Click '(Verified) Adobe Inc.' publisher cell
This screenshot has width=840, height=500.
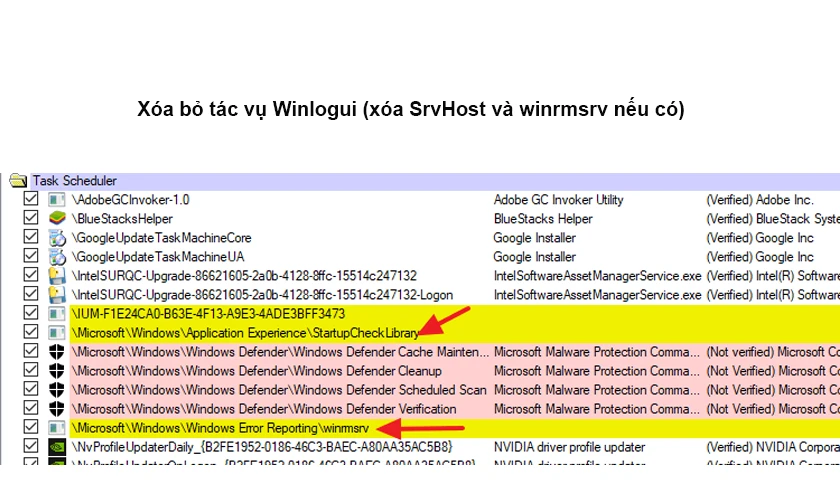click(760, 200)
